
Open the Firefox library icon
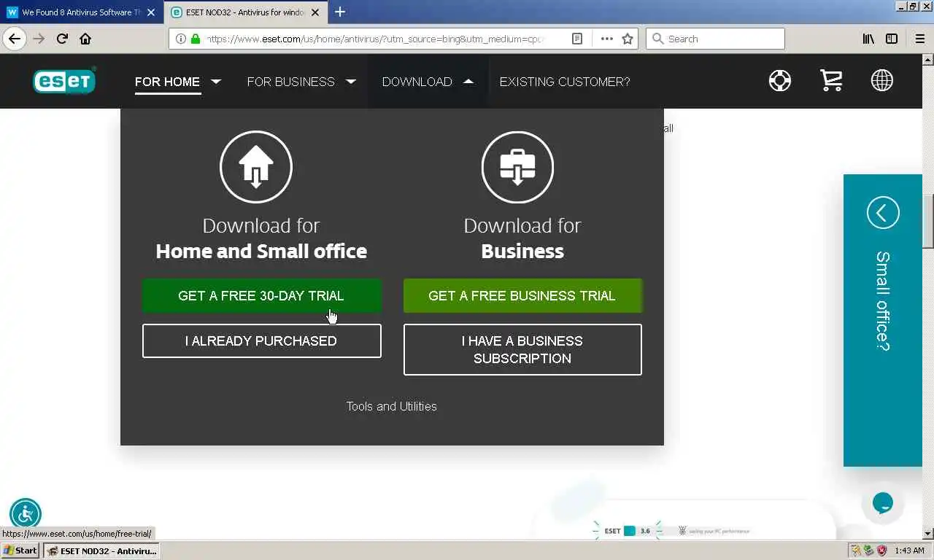point(868,39)
